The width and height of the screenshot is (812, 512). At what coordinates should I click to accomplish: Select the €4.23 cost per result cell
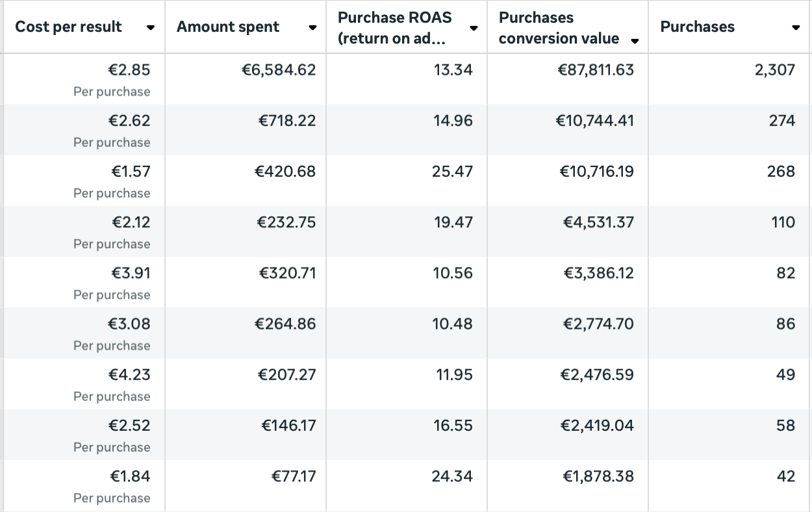pyautogui.click(x=129, y=375)
